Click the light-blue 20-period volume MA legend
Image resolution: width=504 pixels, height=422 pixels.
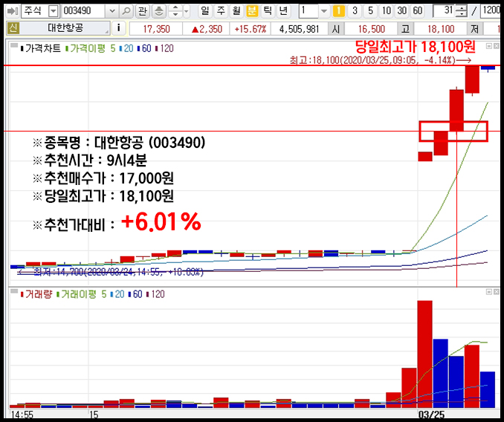(119, 294)
